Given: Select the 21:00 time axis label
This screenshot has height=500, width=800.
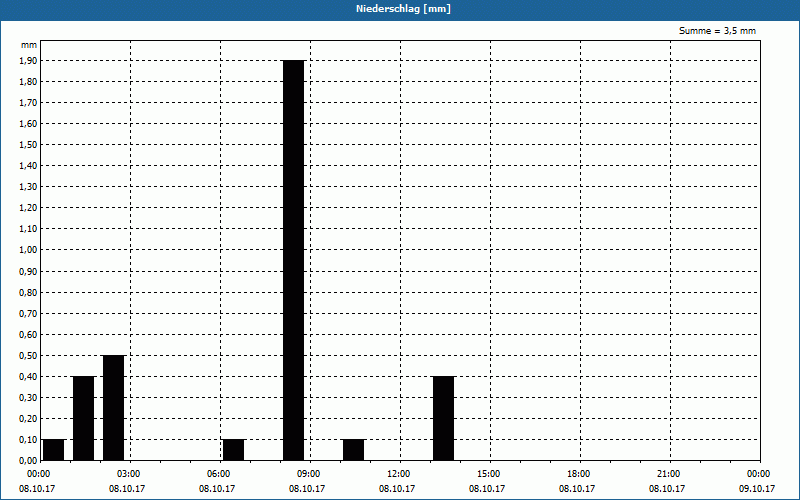Looking at the screenshot, I should tap(669, 474).
